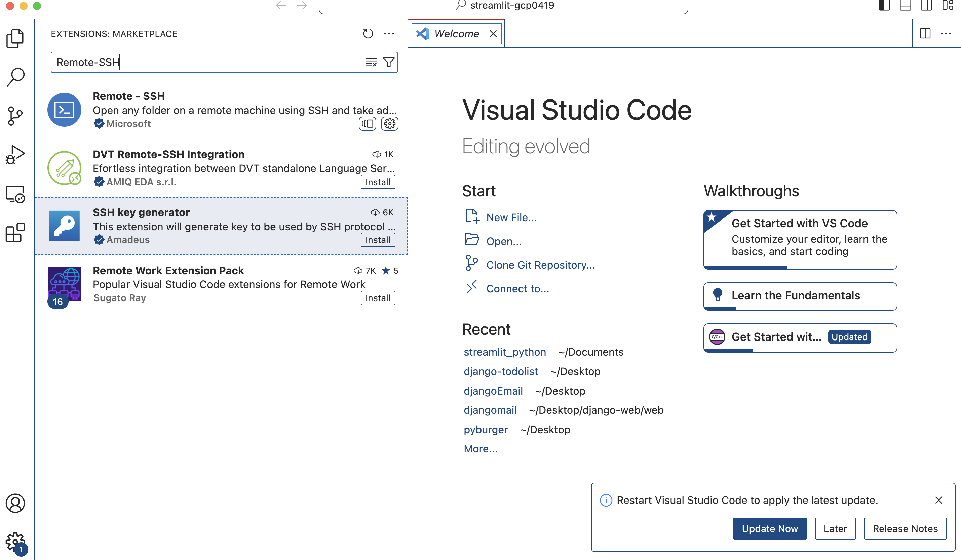This screenshot has width=961, height=560.
Task: Open the DVT Remote-SSH Integration icon
Action: click(x=65, y=168)
